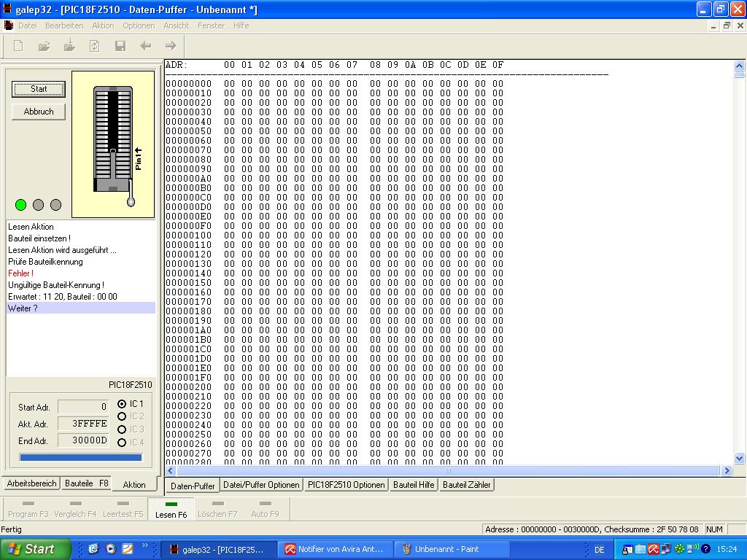Click the red 'Fehler !' log entry
The height and width of the screenshot is (560, 747).
tap(20, 273)
